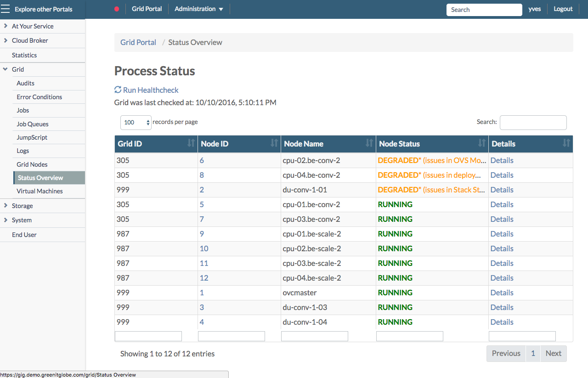588x378 pixels.
Task: Click the Logout link
Action: [563, 9]
